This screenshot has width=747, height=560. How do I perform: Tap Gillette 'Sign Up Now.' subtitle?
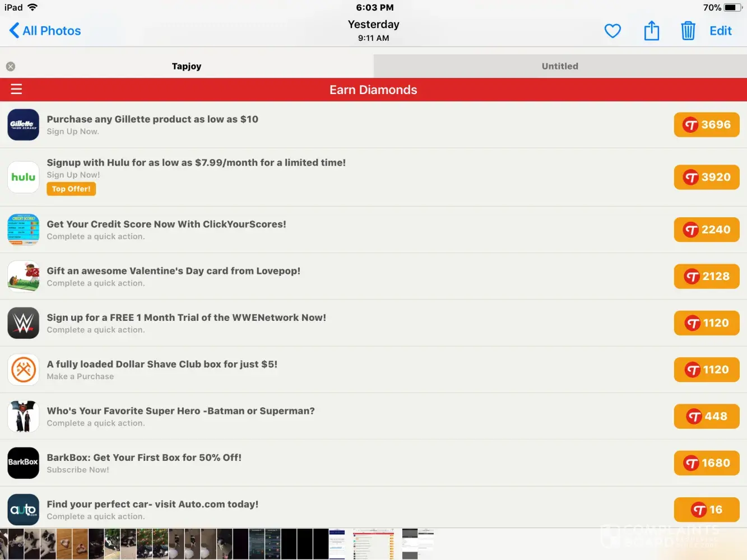(73, 132)
